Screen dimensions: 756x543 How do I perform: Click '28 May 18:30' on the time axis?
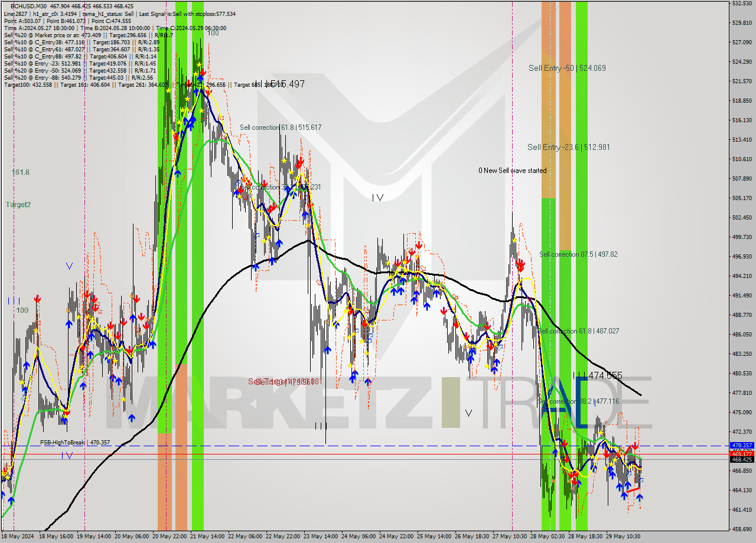tap(585, 537)
